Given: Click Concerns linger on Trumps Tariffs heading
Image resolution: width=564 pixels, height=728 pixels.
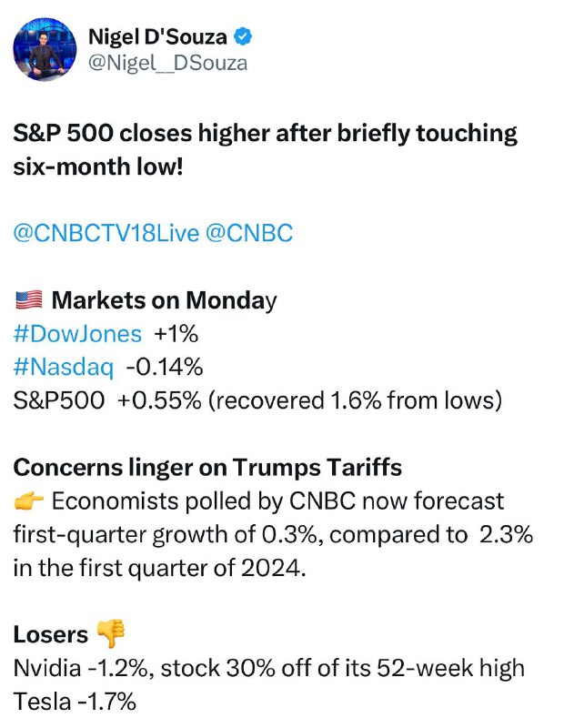Looking at the screenshot, I should (x=207, y=468).
